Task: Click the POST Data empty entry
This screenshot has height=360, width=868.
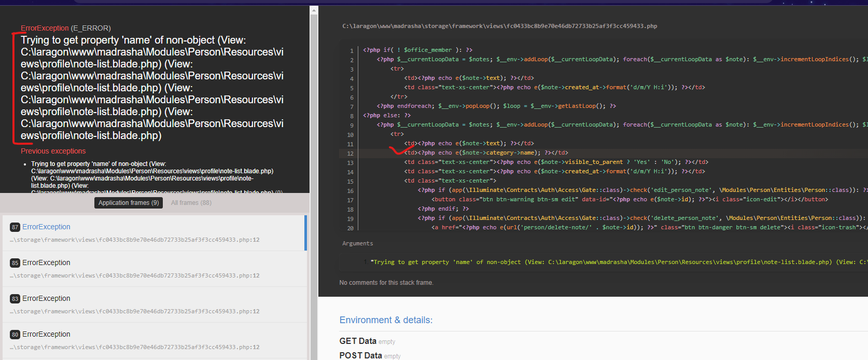Action: click(370, 356)
